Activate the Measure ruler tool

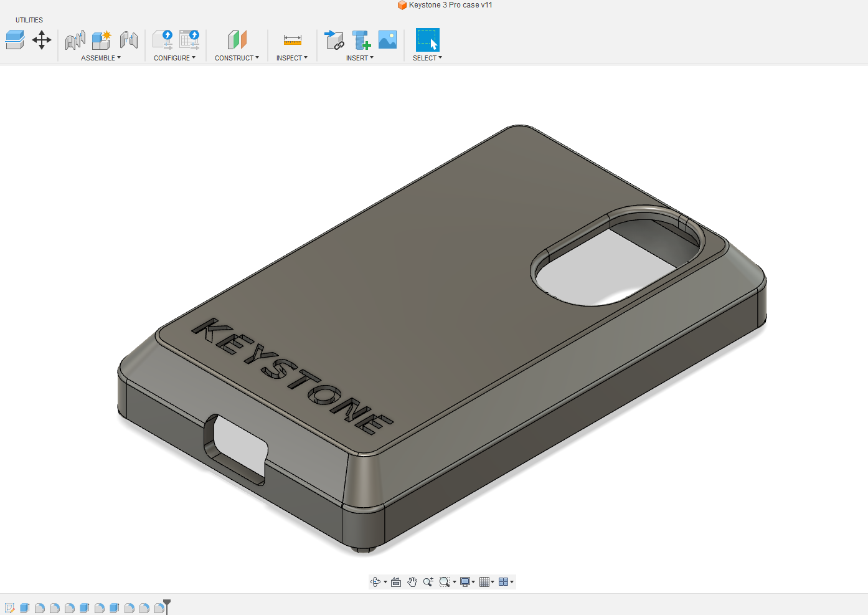(293, 40)
